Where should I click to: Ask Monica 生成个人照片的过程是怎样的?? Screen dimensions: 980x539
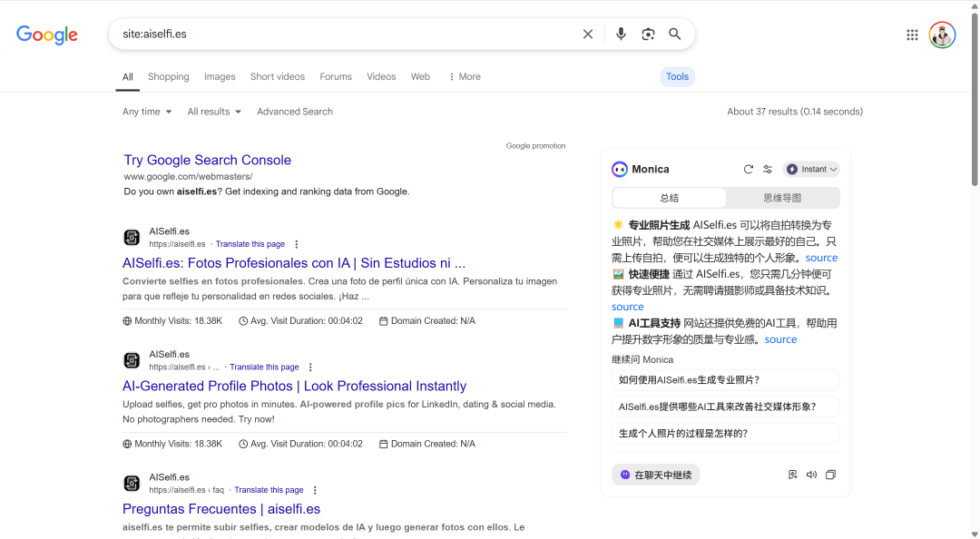pos(726,434)
